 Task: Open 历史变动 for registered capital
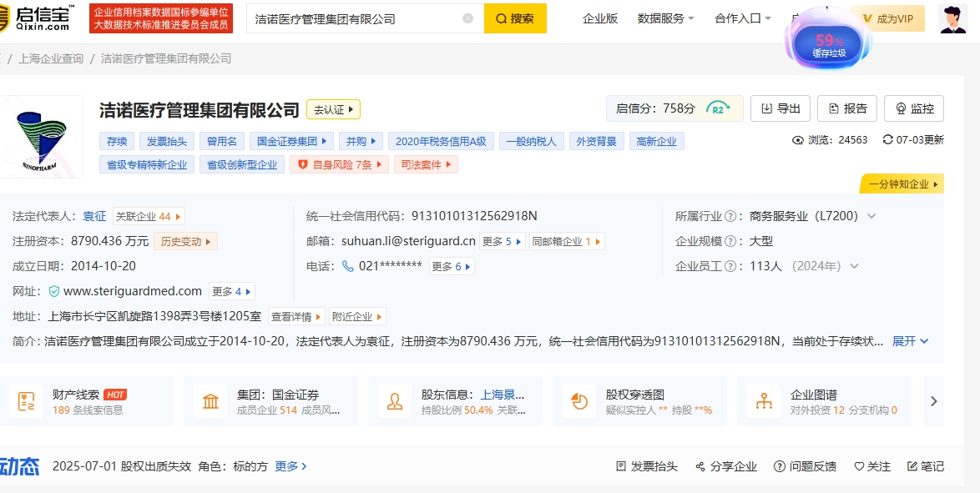185,241
